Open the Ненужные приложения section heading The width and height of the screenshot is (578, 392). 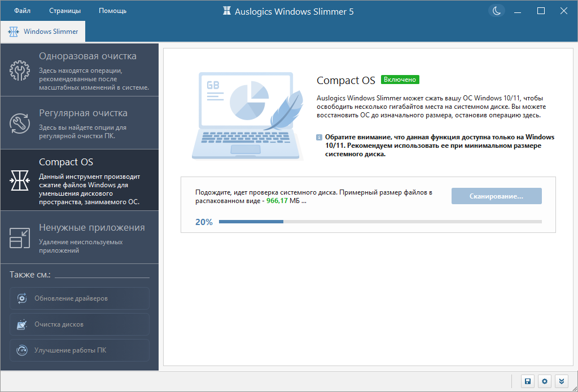[92, 227]
